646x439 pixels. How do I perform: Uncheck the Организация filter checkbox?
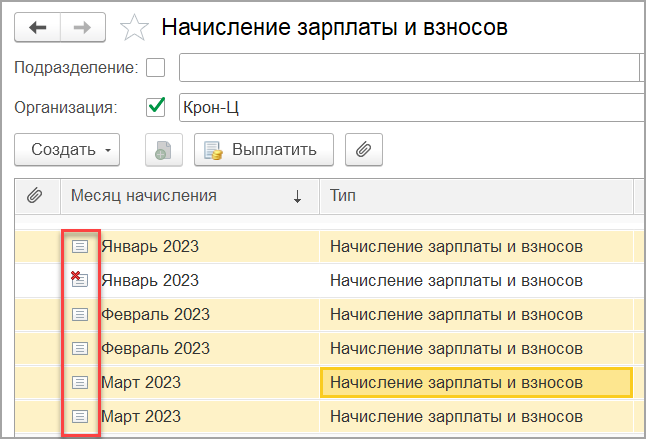pos(156,107)
